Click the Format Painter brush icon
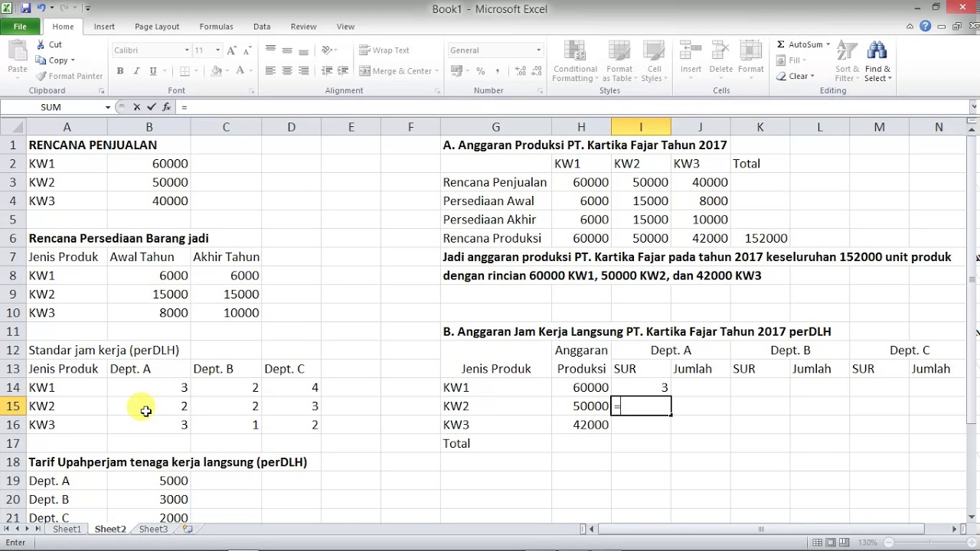The width and height of the screenshot is (980, 551). coord(40,76)
